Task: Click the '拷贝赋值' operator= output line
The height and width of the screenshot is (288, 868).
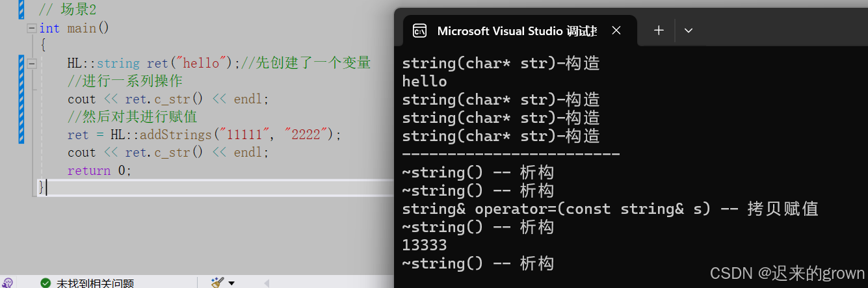Action: (x=609, y=209)
